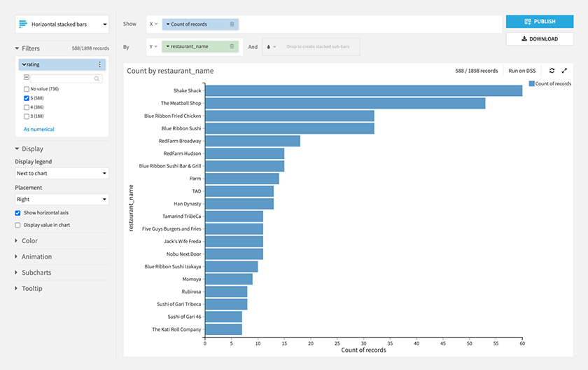Click the chart title Count by restaurant_name
588x370 pixels.
[x=170, y=71]
